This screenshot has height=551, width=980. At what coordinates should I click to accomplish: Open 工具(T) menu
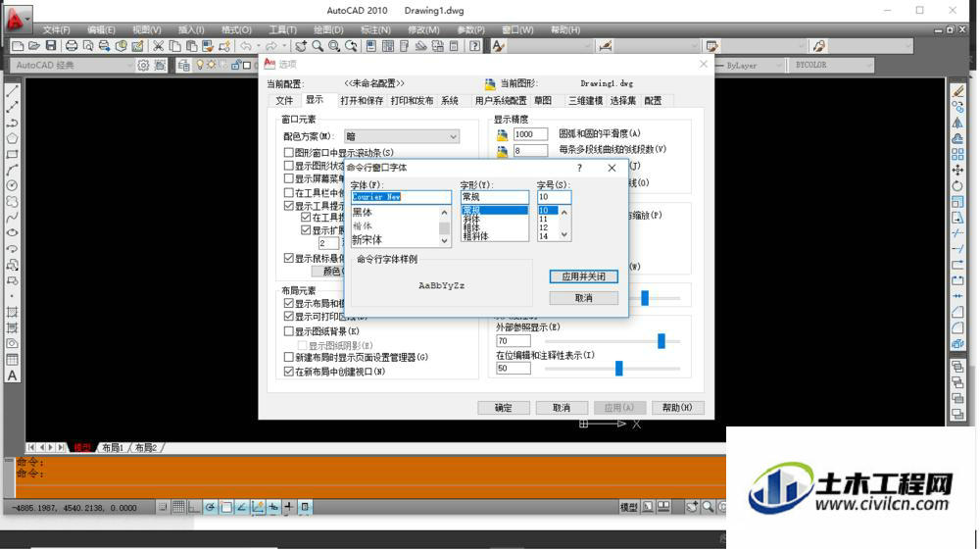[x=282, y=30]
